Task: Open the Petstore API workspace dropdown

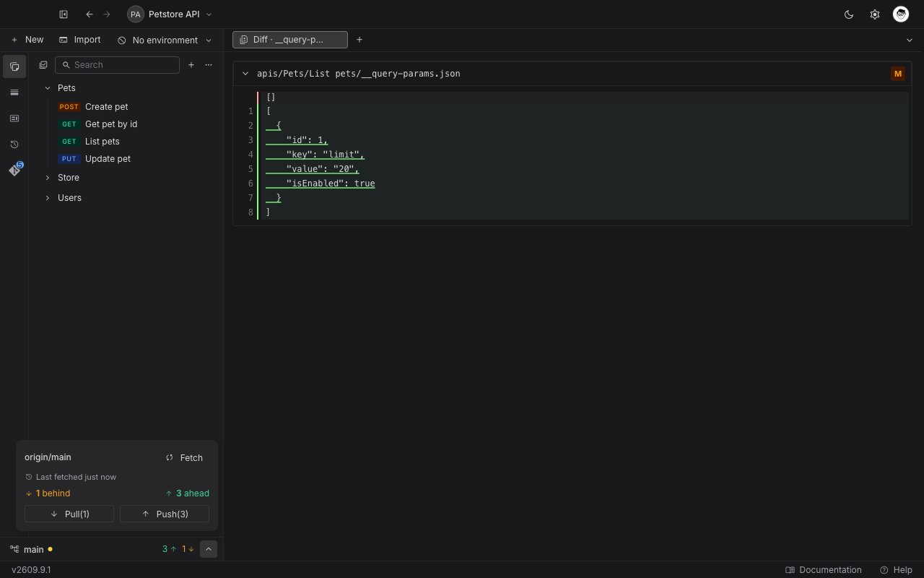Action: click(x=170, y=14)
